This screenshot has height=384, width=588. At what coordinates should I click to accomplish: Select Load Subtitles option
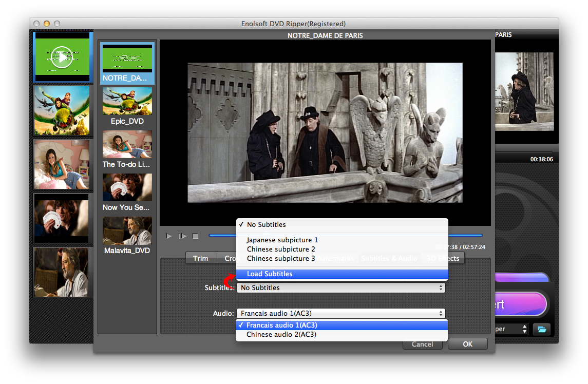[342, 274]
